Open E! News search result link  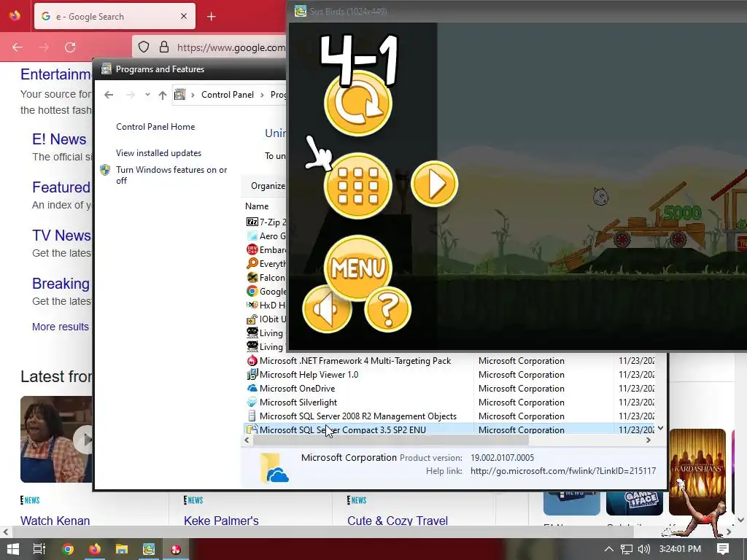coord(59,139)
